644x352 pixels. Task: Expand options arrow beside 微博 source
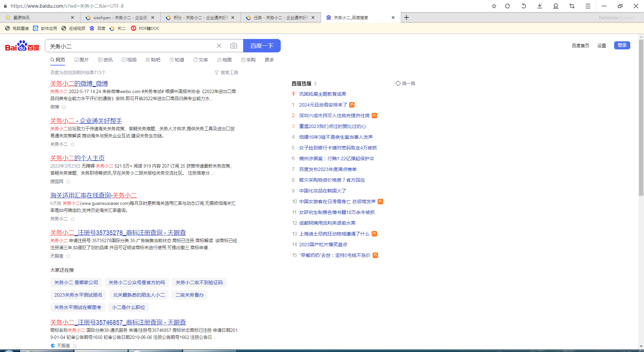(x=64, y=107)
